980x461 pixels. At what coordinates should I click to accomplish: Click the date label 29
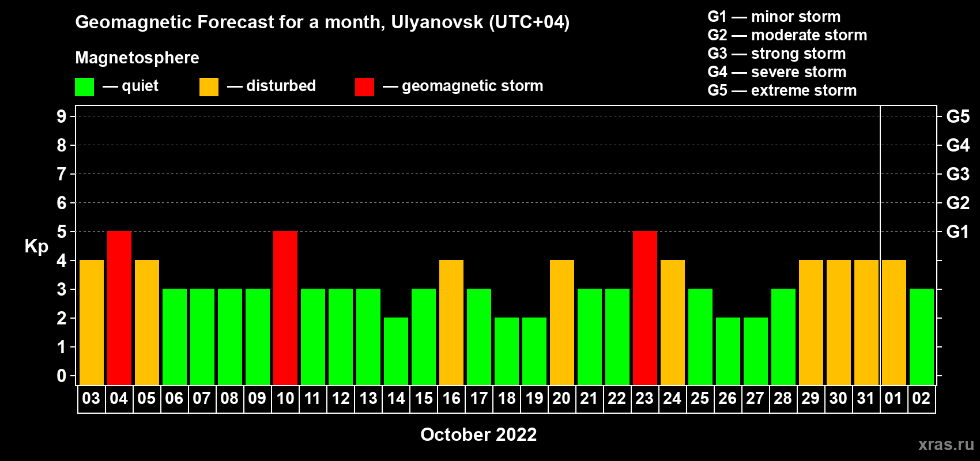coord(811,398)
